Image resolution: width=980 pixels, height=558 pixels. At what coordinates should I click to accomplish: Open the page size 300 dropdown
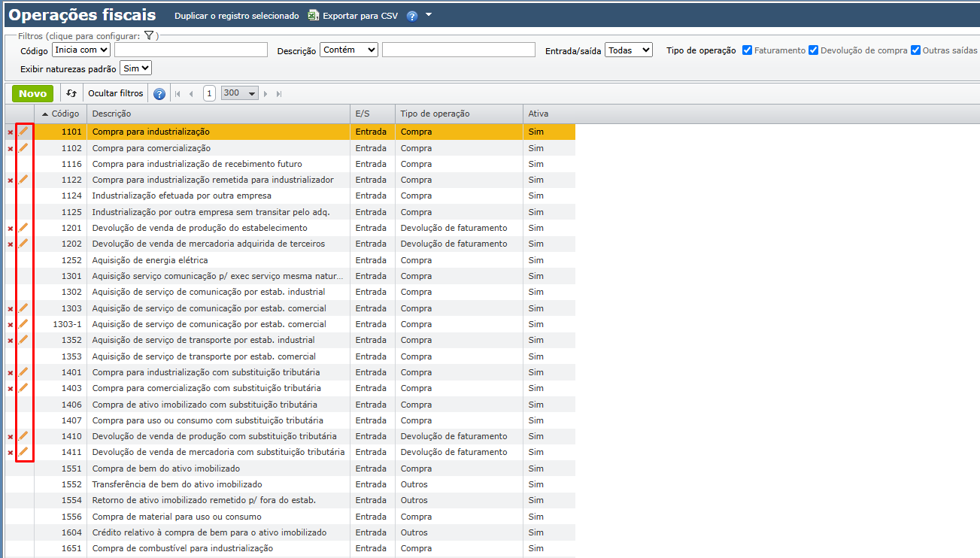click(x=240, y=93)
